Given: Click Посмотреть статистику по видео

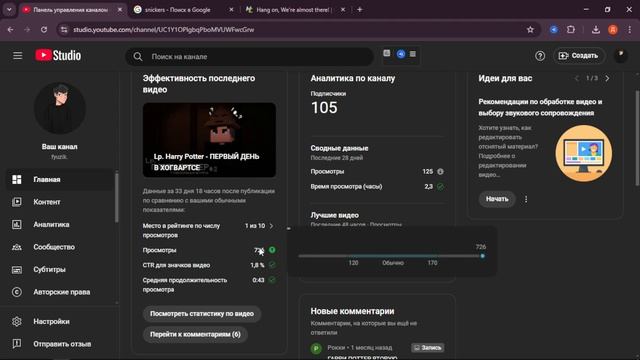Looking at the screenshot, I should (x=202, y=314).
